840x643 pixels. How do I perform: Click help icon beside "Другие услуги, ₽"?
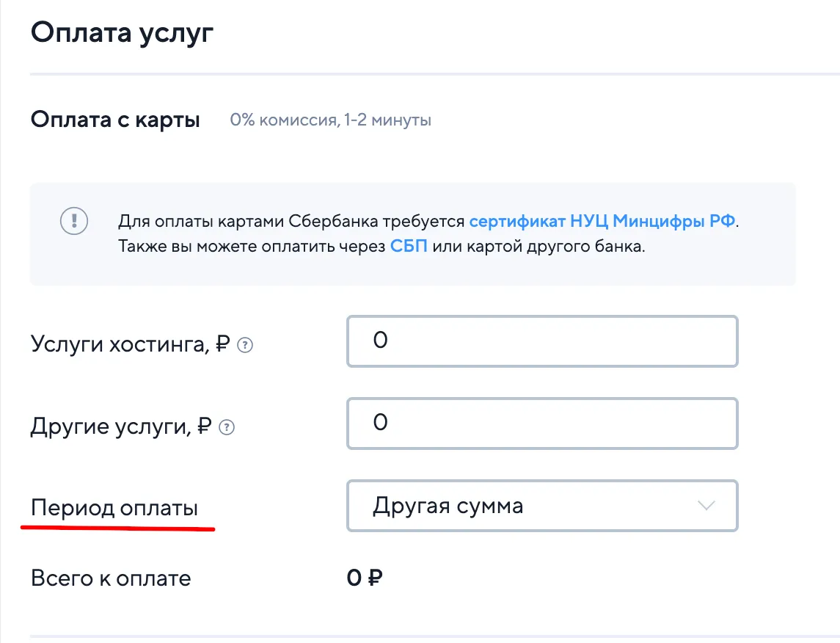point(227,427)
